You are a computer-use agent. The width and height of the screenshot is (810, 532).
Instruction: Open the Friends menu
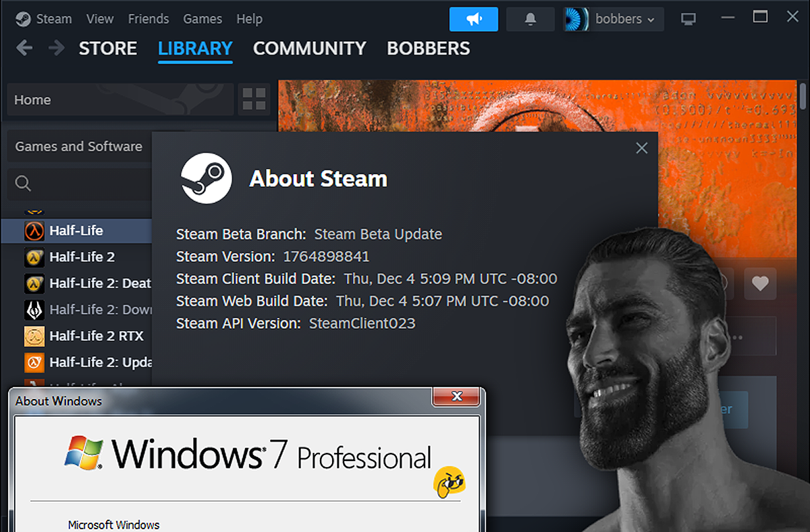click(148, 19)
